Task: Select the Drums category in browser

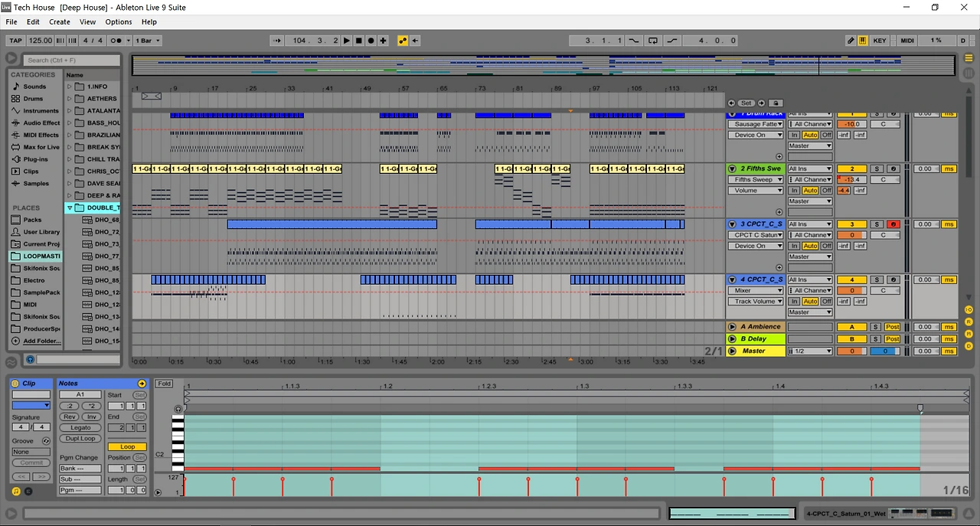Action: tap(33, 99)
